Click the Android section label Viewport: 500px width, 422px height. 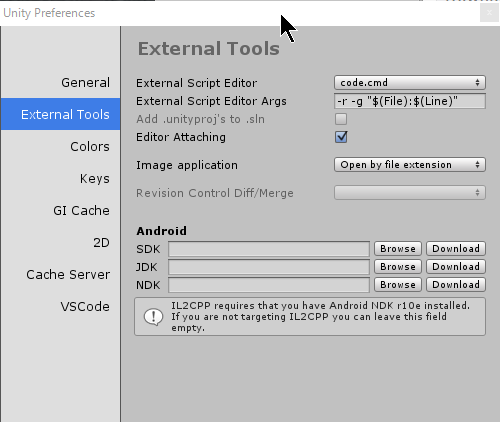(162, 231)
